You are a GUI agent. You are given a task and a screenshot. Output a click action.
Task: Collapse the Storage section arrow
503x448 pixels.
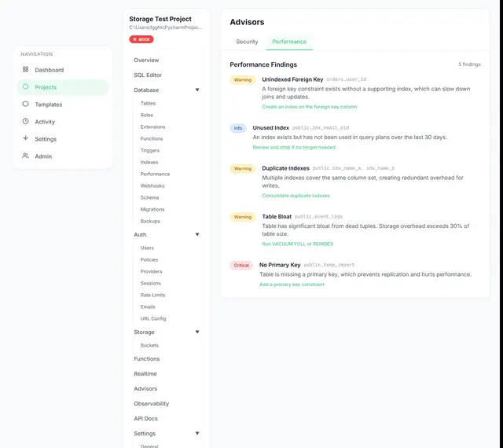pos(197,332)
